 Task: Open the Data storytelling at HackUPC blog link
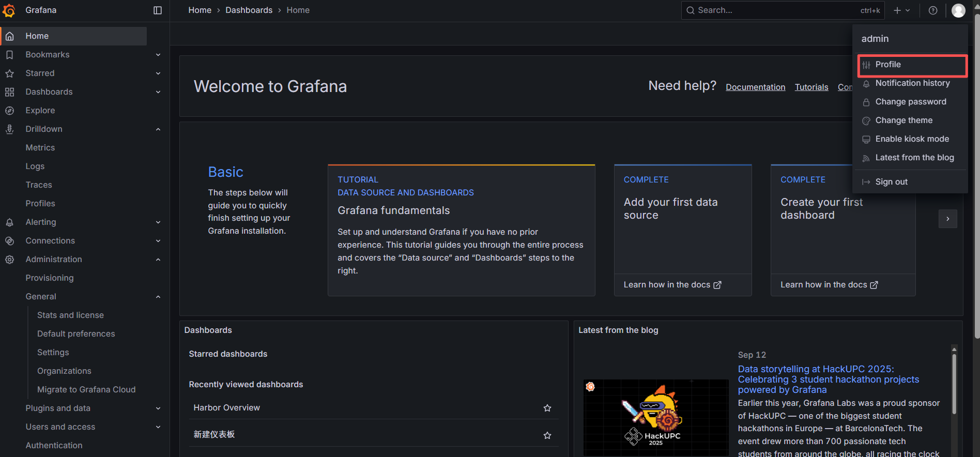pos(829,379)
